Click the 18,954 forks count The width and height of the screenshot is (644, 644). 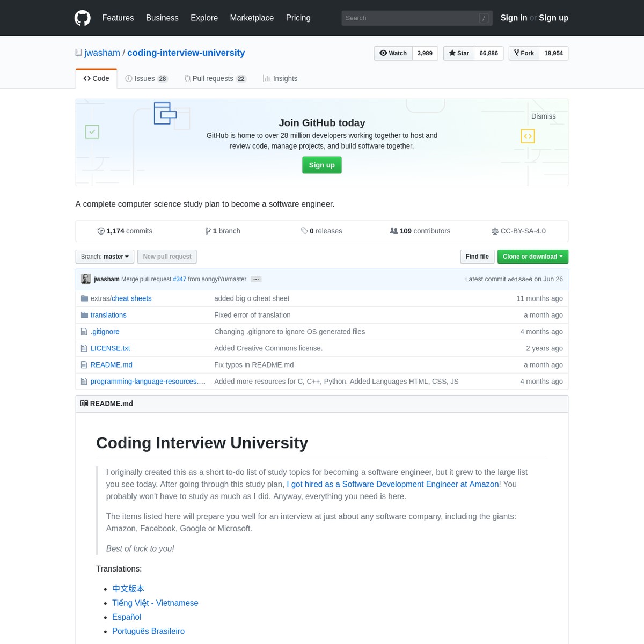tap(554, 53)
